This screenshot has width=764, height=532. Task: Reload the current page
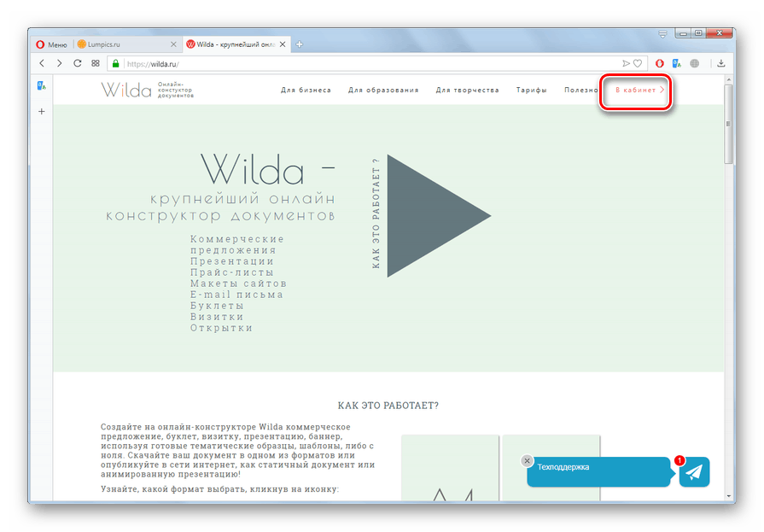click(x=77, y=63)
